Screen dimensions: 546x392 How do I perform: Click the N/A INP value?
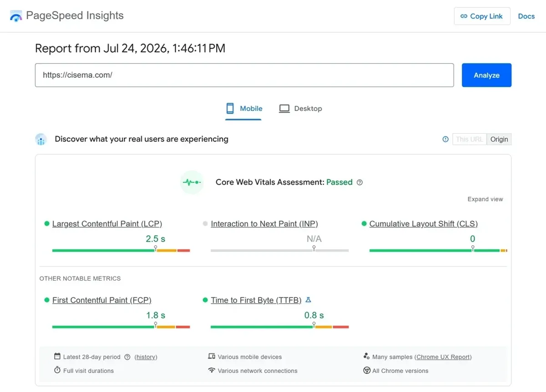tap(314, 239)
